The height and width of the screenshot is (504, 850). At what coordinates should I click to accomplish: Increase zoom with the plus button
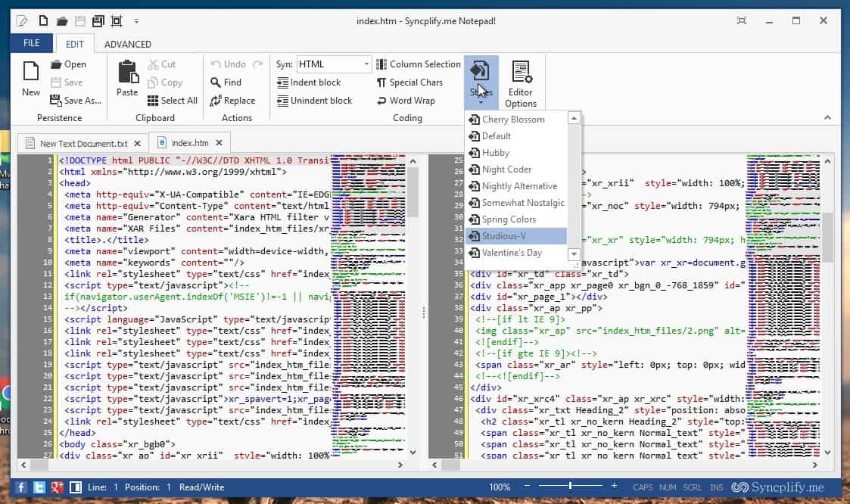tap(614, 486)
